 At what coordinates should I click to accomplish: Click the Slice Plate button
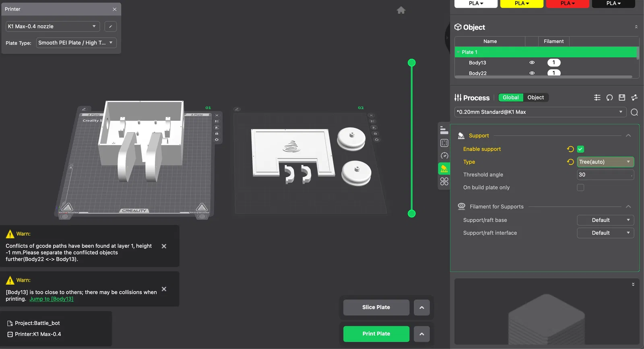coord(376,307)
